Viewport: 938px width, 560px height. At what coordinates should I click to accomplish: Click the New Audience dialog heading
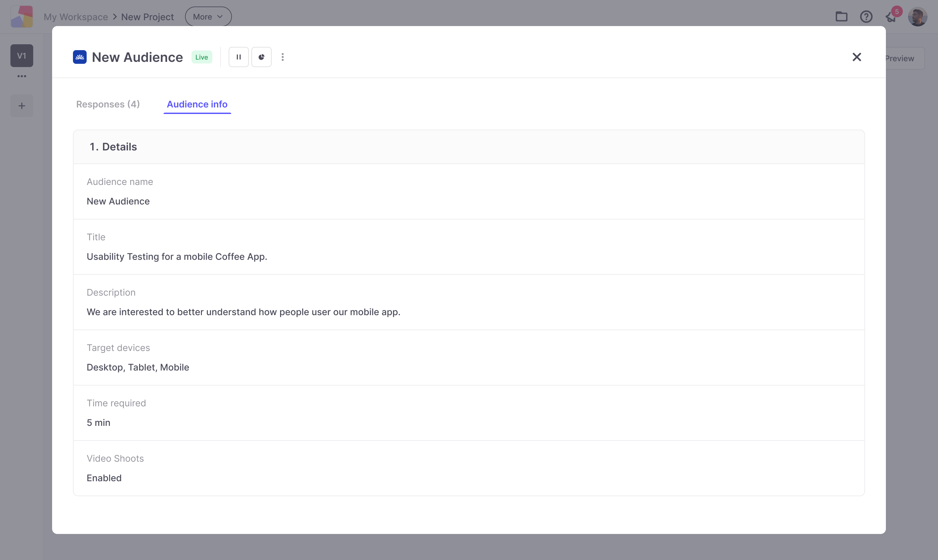coord(137,57)
